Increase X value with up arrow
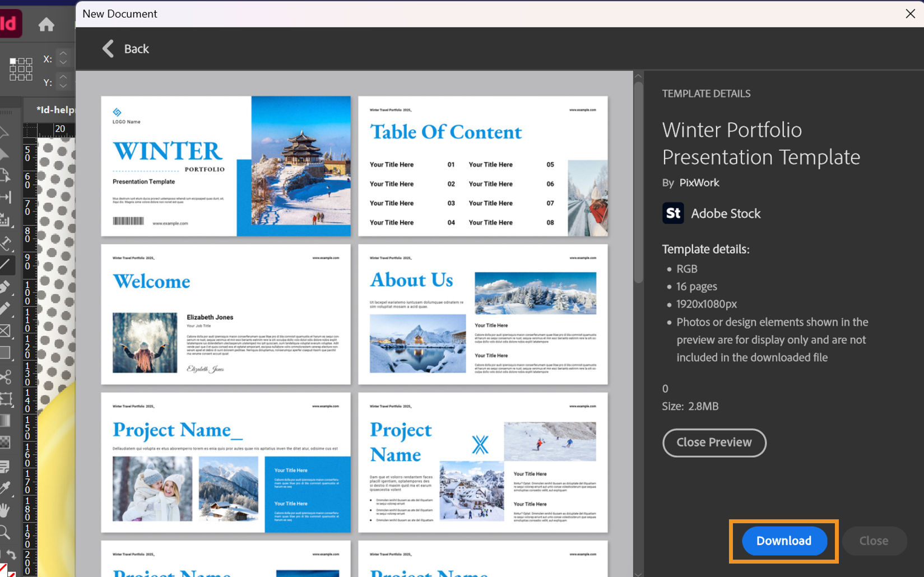This screenshot has width=924, height=577. coord(63,53)
